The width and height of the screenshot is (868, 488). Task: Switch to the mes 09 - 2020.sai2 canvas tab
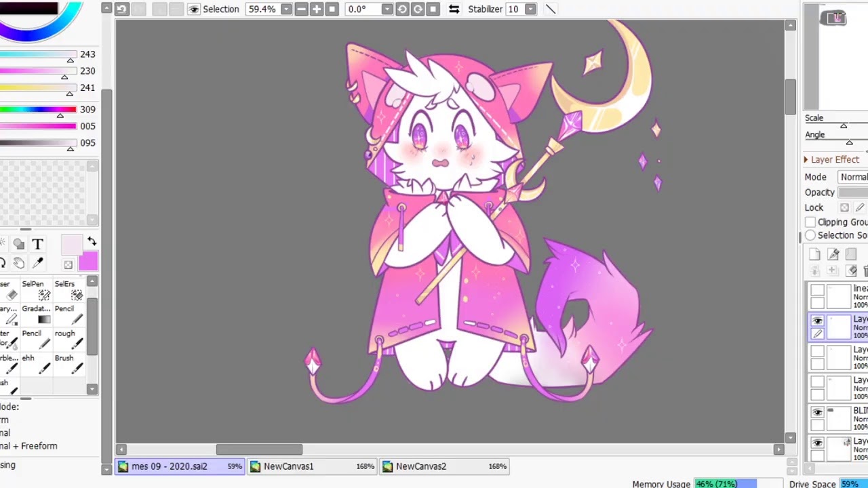coord(180,466)
